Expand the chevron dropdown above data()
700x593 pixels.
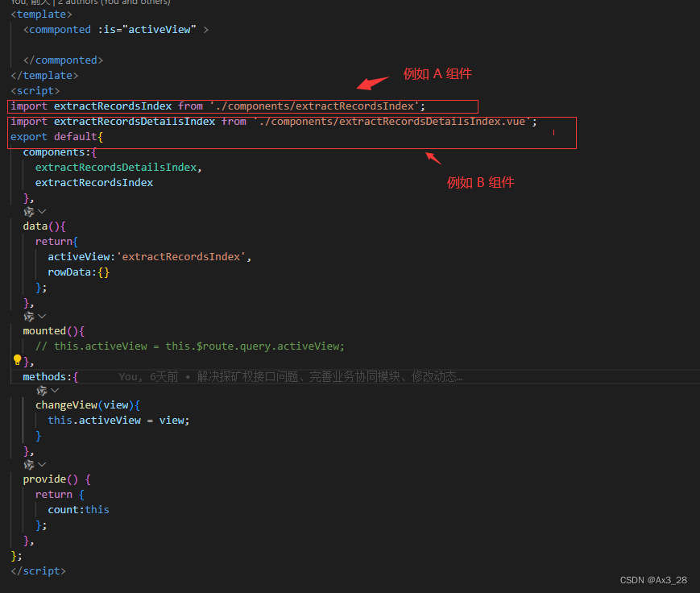pos(42,211)
